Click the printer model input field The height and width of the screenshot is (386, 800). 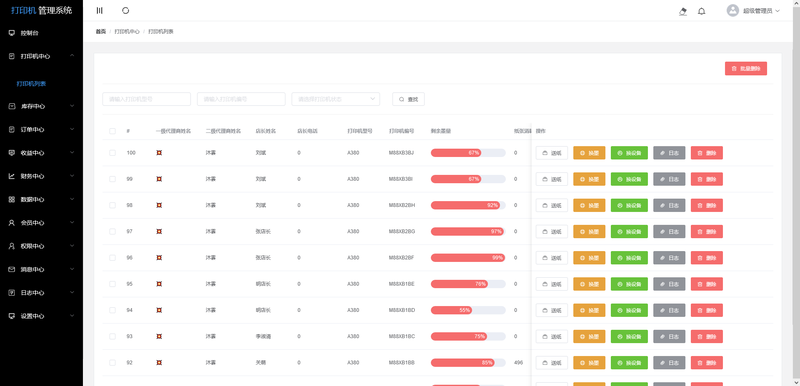pyautogui.click(x=146, y=99)
